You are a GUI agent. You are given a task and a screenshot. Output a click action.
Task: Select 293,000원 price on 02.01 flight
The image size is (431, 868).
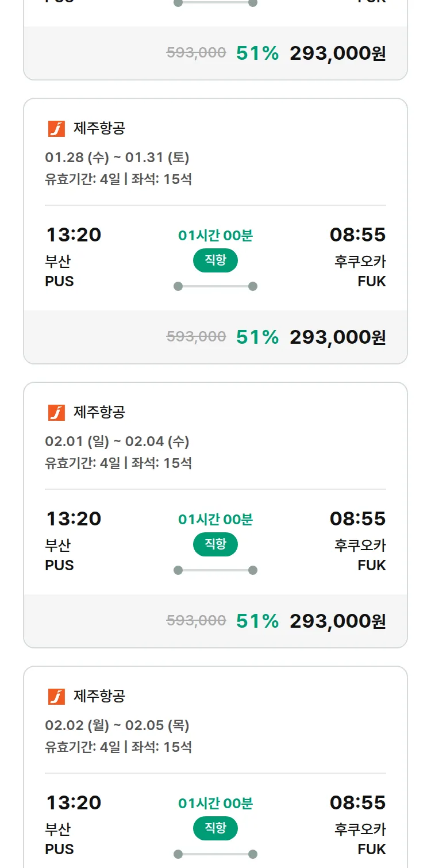coord(337,621)
